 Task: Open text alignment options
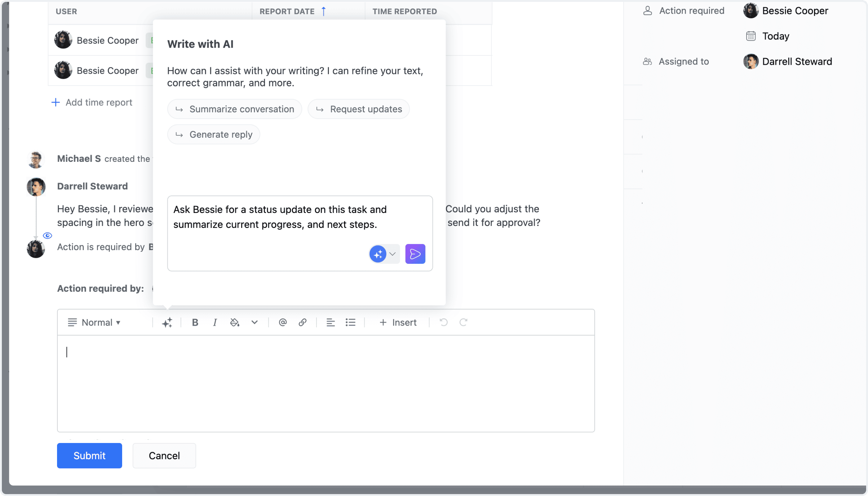330,322
